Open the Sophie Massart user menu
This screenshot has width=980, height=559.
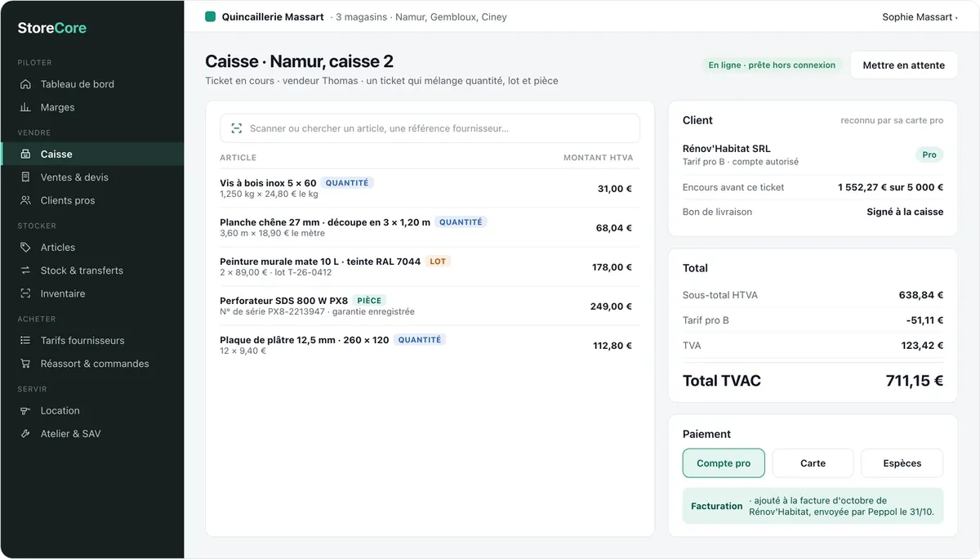[x=920, y=16]
